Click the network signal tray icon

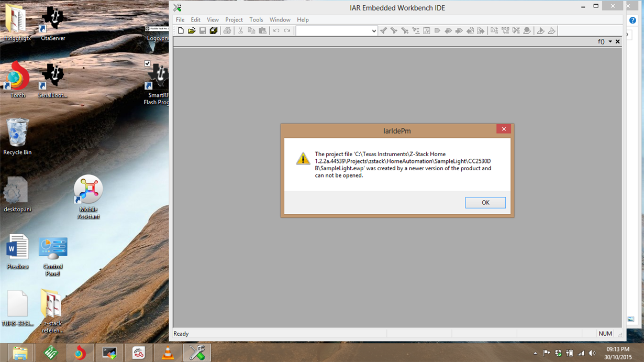(581, 353)
